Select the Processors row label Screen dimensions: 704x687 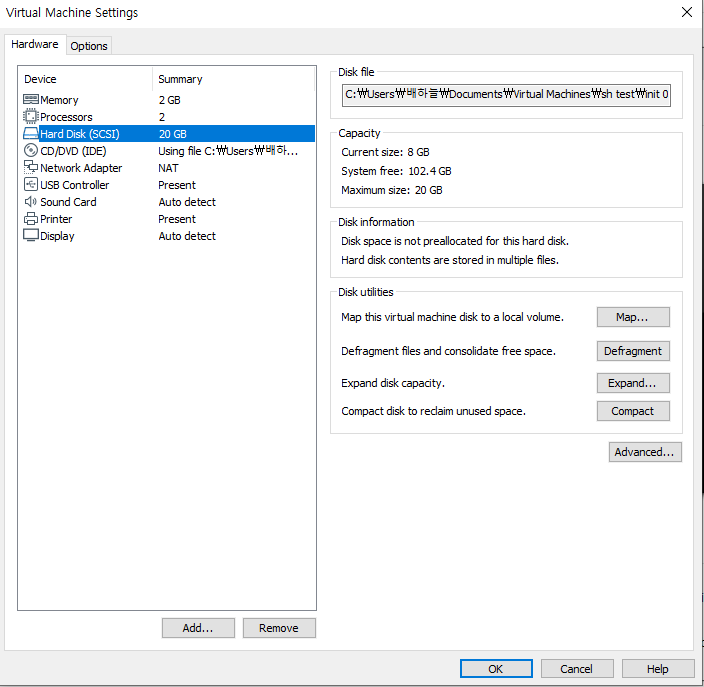[x=66, y=117]
